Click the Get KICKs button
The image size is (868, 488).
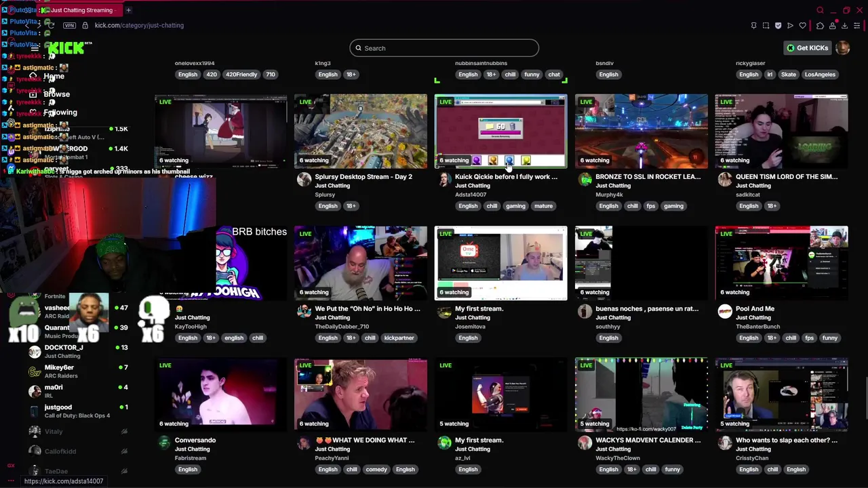(807, 48)
